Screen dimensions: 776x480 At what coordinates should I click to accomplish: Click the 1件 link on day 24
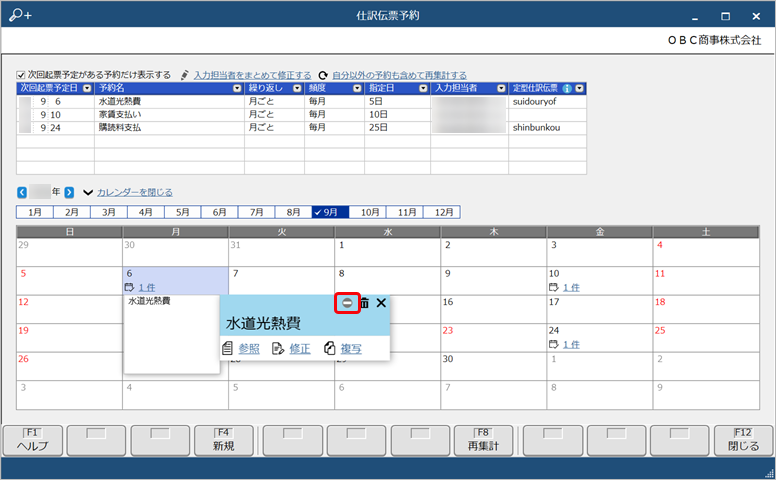pyautogui.click(x=571, y=344)
